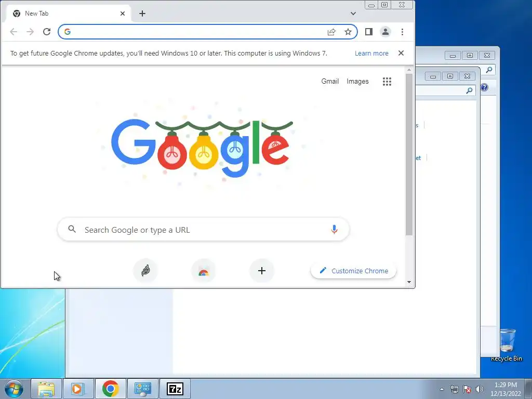Switch to Chrome in the taskbar

(110, 389)
